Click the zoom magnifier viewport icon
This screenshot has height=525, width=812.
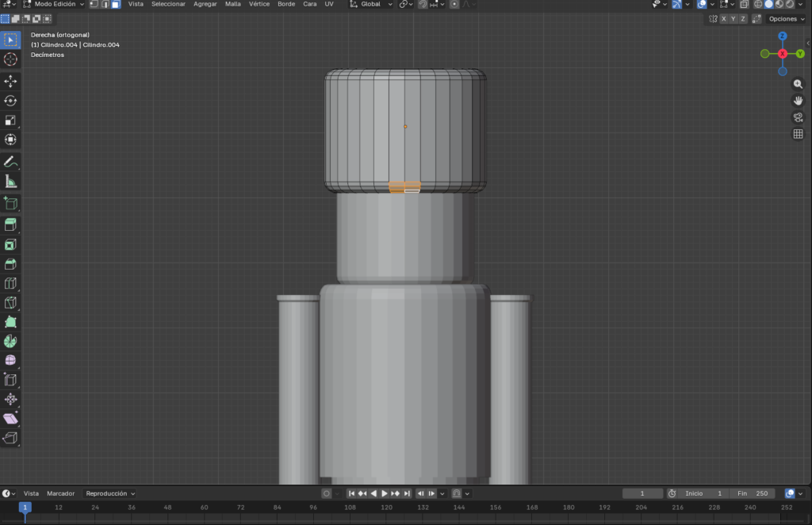(x=798, y=83)
